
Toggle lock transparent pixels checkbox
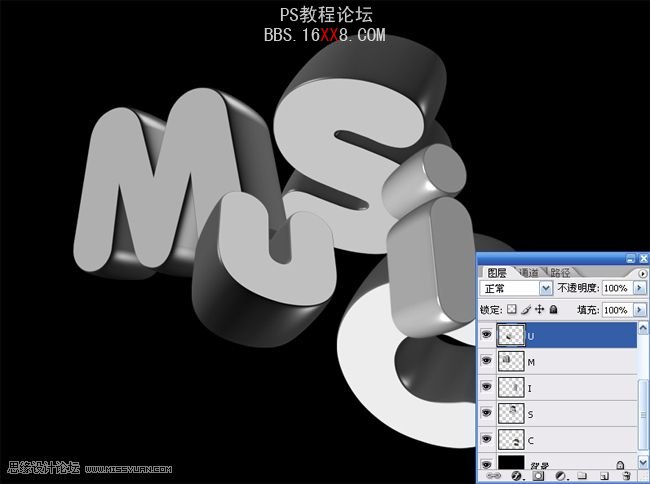(512, 311)
